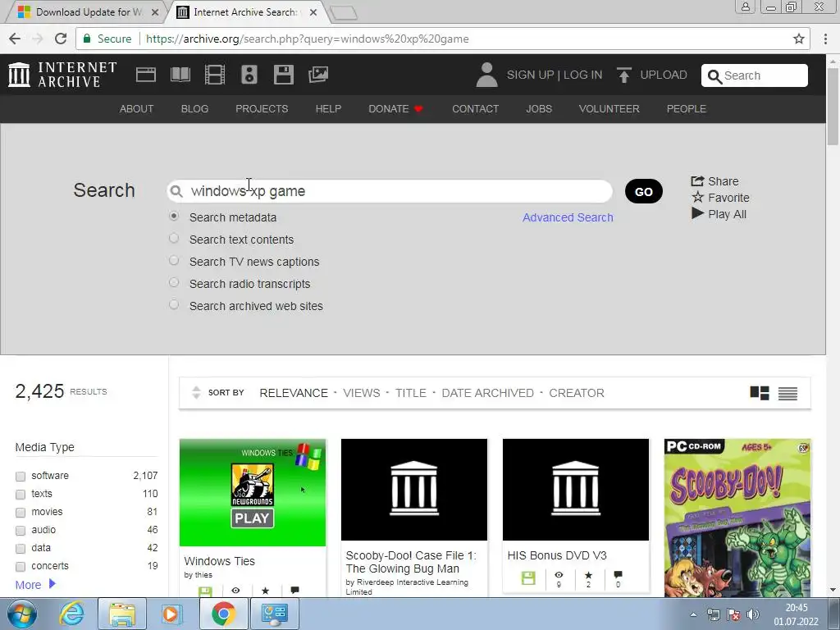
Task: Select Search TV news captions option
Action: 174,260
